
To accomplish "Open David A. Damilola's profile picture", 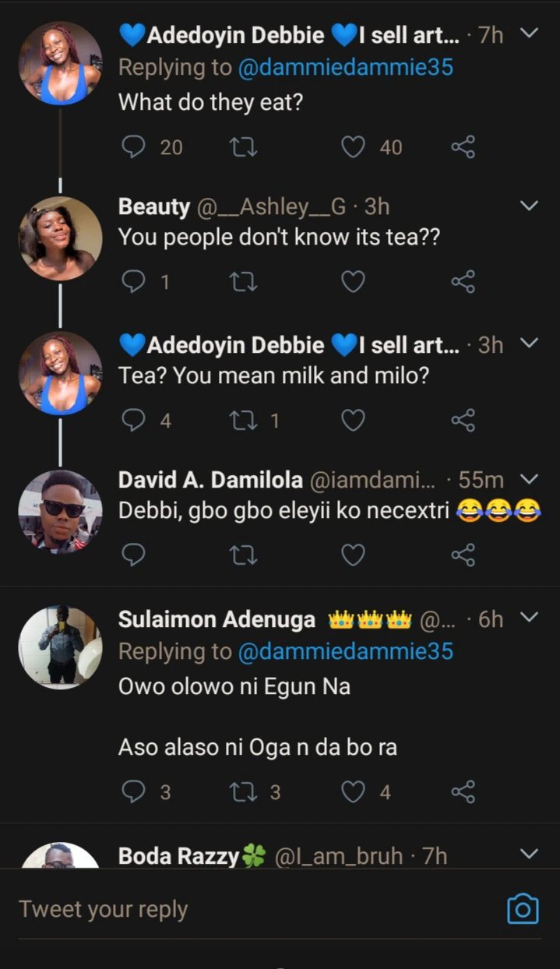I will point(60,511).
